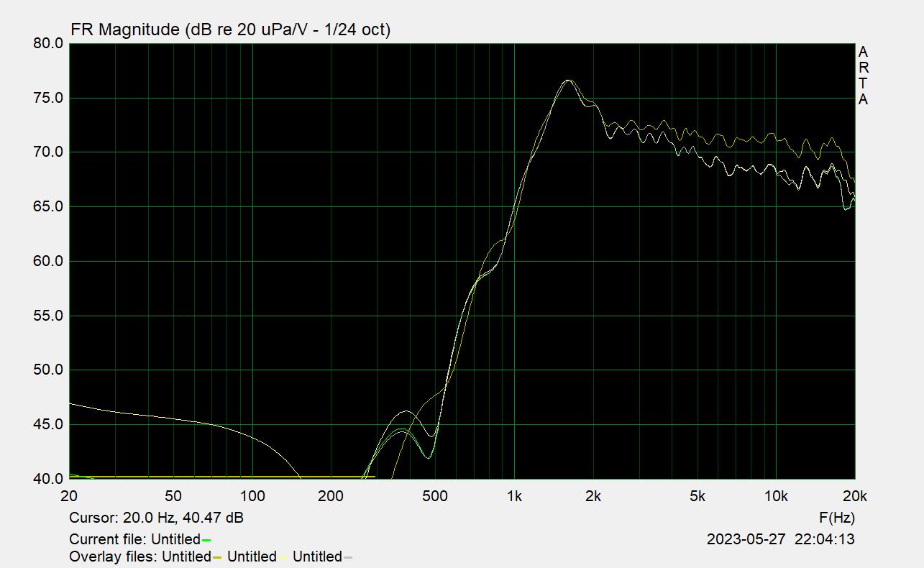Click the green Current file legend swatch

[206, 540]
